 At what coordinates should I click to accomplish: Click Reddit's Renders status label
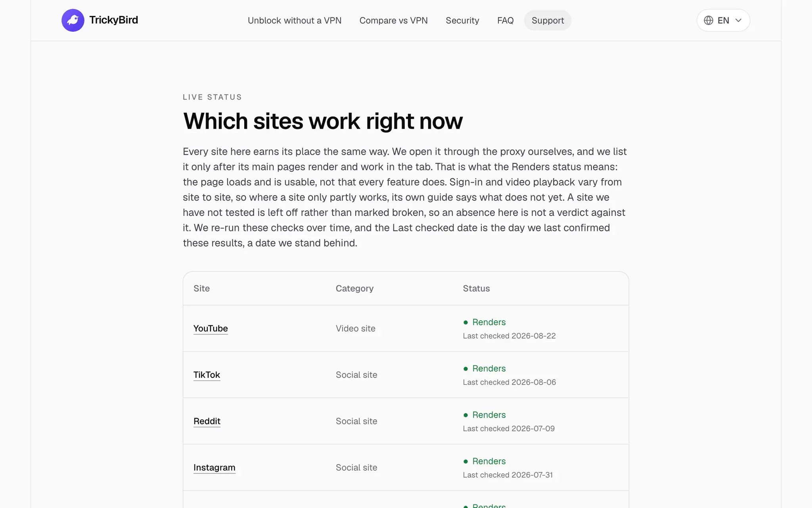tap(489, 415)
